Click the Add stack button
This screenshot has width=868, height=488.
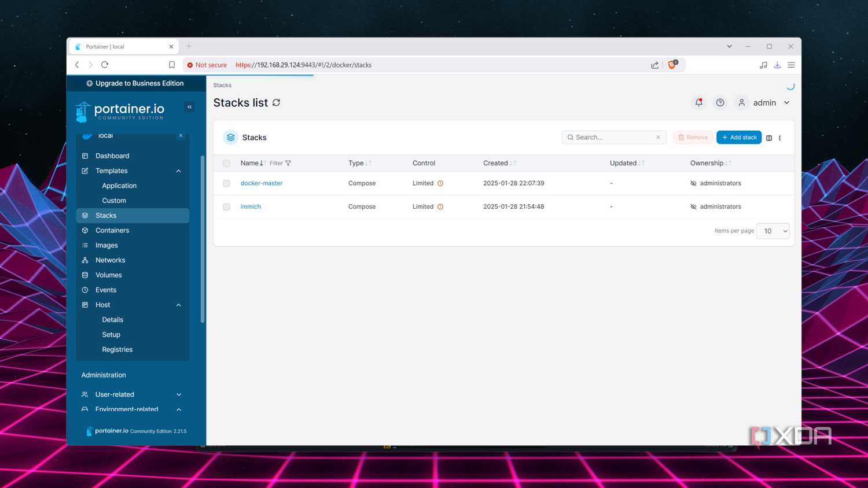click(x=739, y=137)
